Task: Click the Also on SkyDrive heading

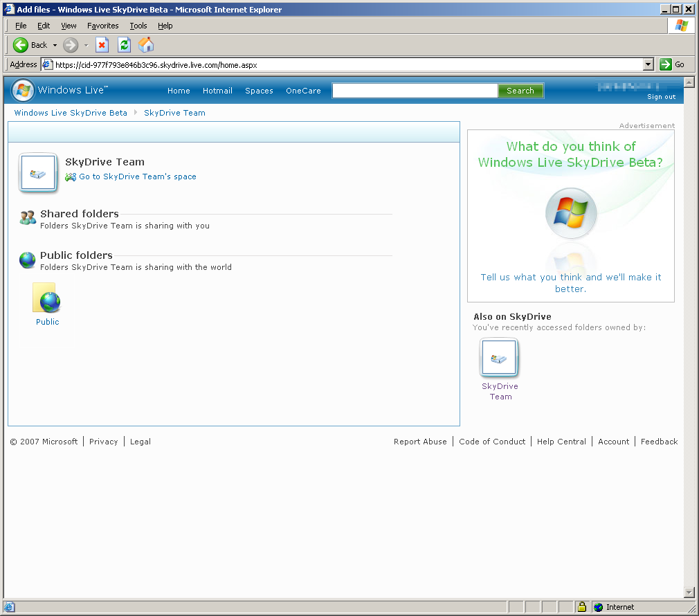Action: tap(512, 317)
